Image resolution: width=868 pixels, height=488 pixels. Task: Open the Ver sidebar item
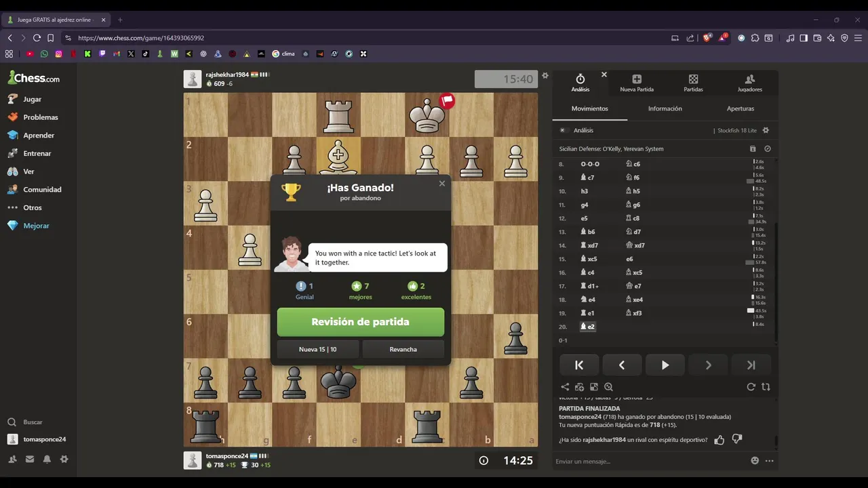(21, 171)
